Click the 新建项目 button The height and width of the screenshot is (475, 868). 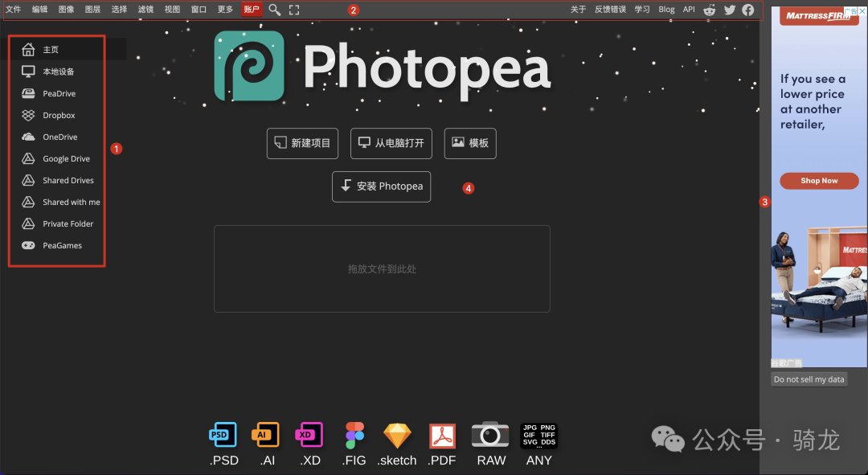(x=302, y=143)
